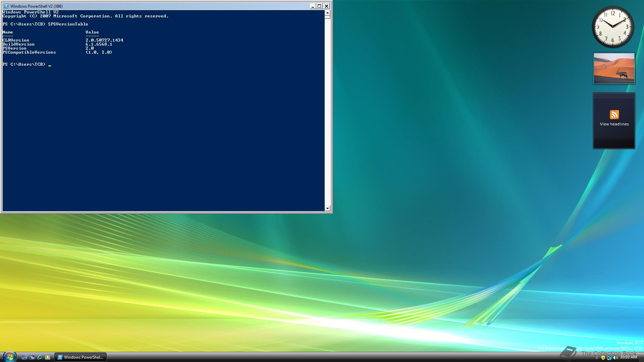The image size is (644, 362).
Task: Click the Show Desktop quick launch icon
Action: click(24, 357)
